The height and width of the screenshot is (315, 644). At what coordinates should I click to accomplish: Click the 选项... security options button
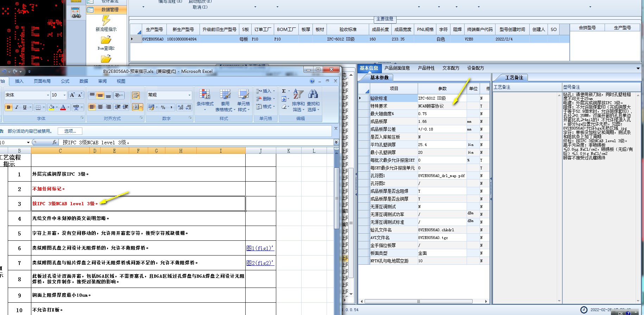[70, 131]
